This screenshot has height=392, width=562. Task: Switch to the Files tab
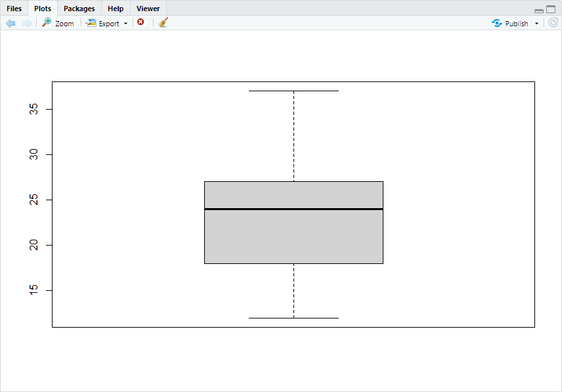click(x=14, y=9)
